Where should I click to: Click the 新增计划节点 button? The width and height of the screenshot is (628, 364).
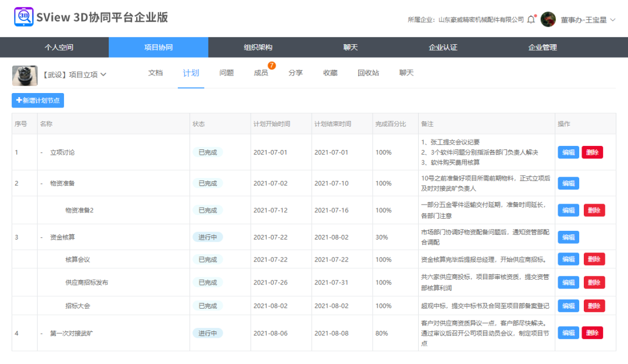(37, 100)
